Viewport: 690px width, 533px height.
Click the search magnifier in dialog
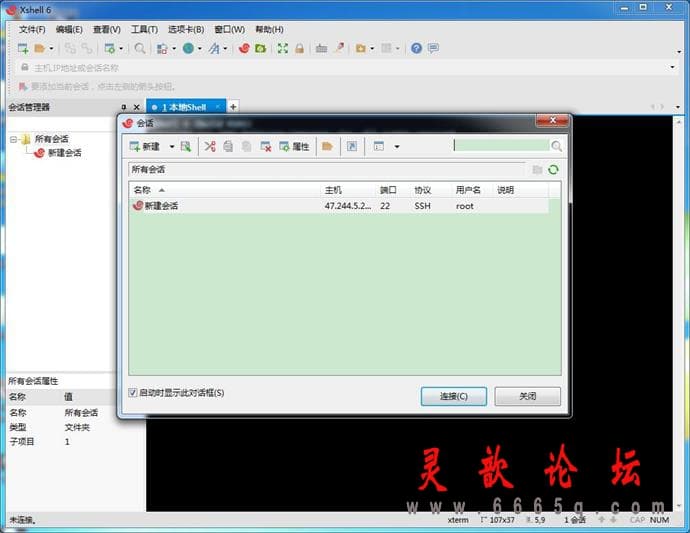[556, 146]
